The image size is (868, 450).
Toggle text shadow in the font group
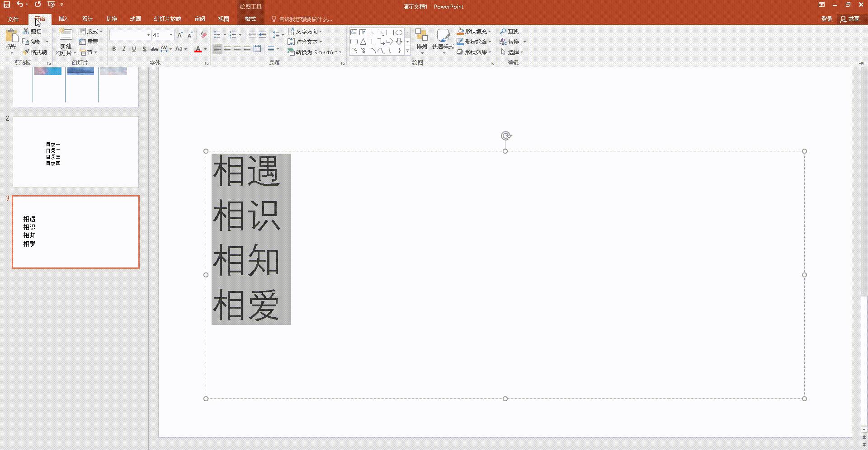[x=144, y=49]
